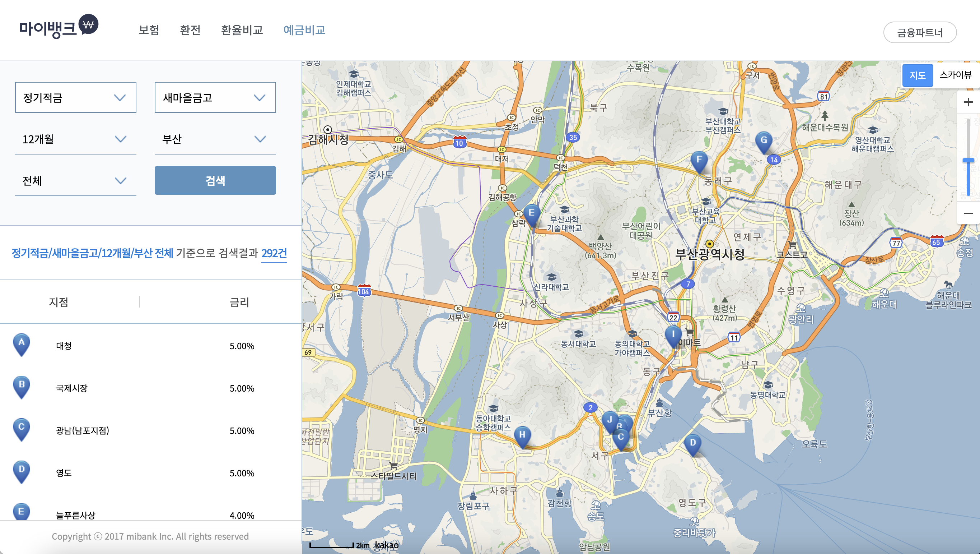Switch map to 지도 view
Image resolution: width=980 pixels, height=554 pixels.
918,75
